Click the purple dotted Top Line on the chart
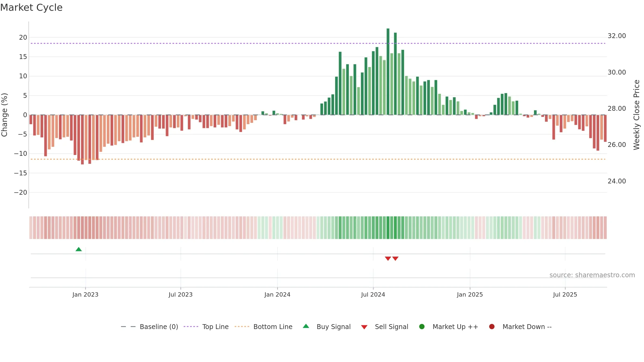 tap(318, 43)
